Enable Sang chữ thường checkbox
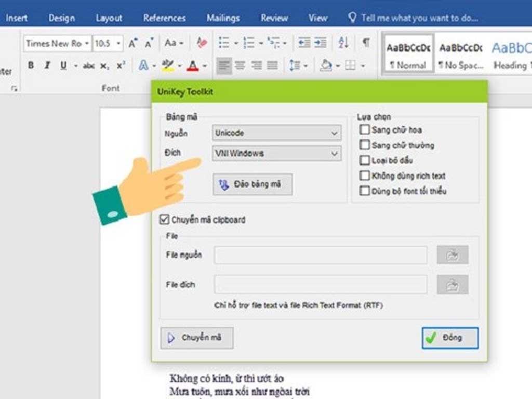The height and width of the screenshot is (399, 532). [x=364, y=145]
